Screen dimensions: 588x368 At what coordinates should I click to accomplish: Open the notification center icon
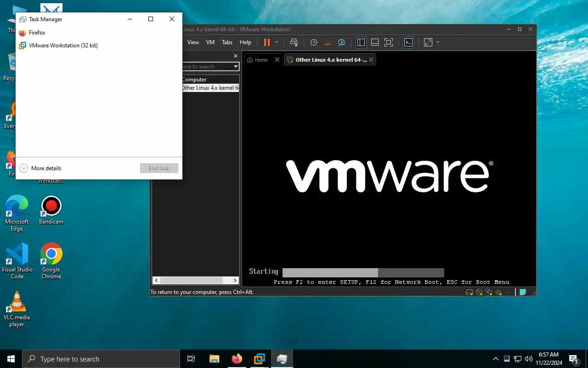[x=573, y=359]
